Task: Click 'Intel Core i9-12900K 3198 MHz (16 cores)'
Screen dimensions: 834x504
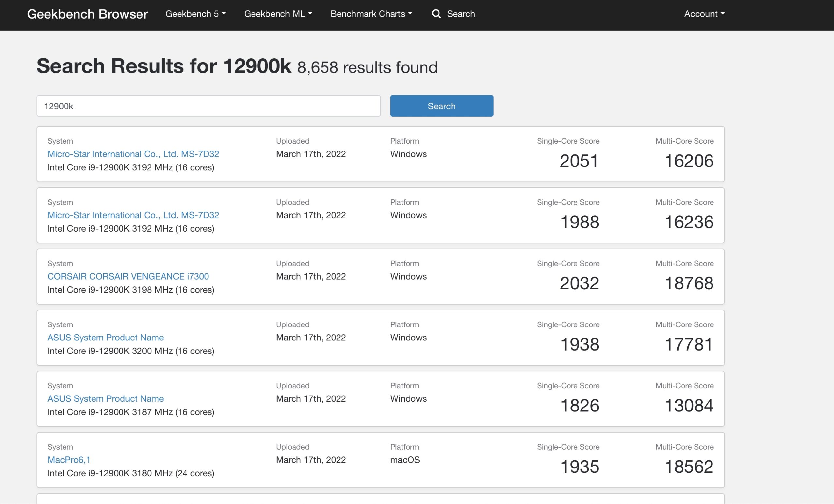Action: pos(131,290)
